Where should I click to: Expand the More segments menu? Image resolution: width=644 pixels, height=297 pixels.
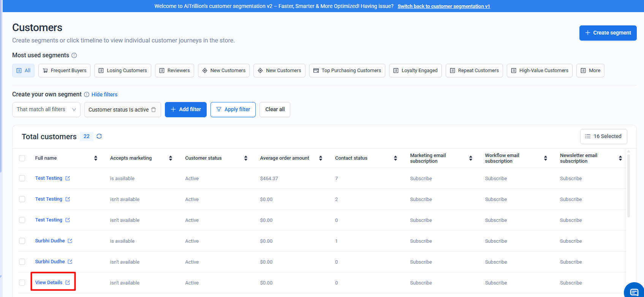(590, 71)
